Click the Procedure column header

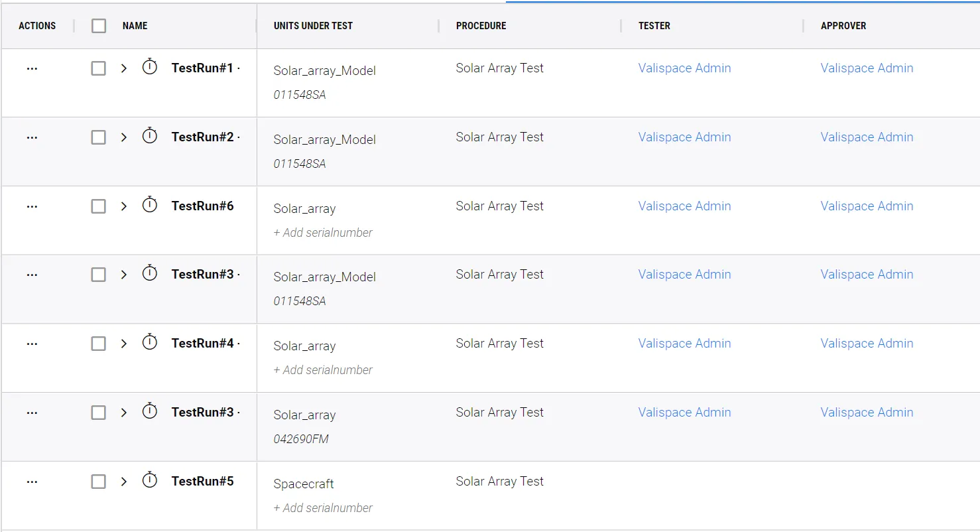[481, 26]
